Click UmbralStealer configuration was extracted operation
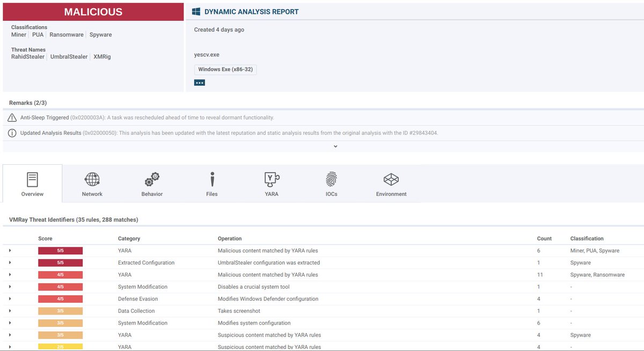Screen dimensions: 644x351 point(269,262)
